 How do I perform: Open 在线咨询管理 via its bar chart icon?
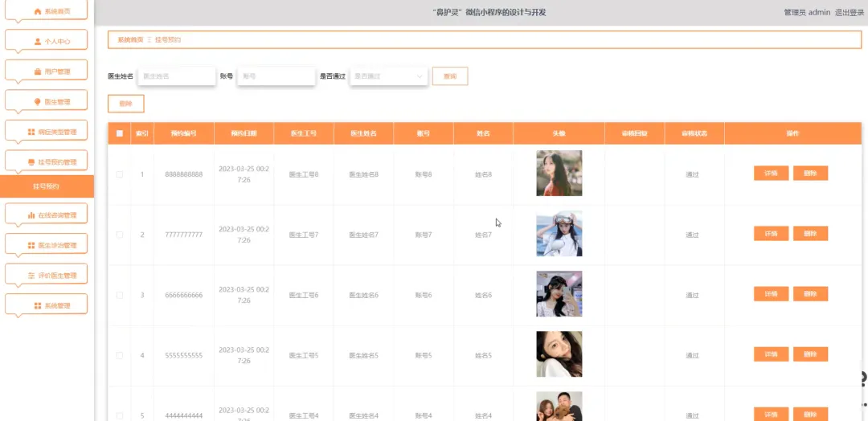[x=31, y=215]
